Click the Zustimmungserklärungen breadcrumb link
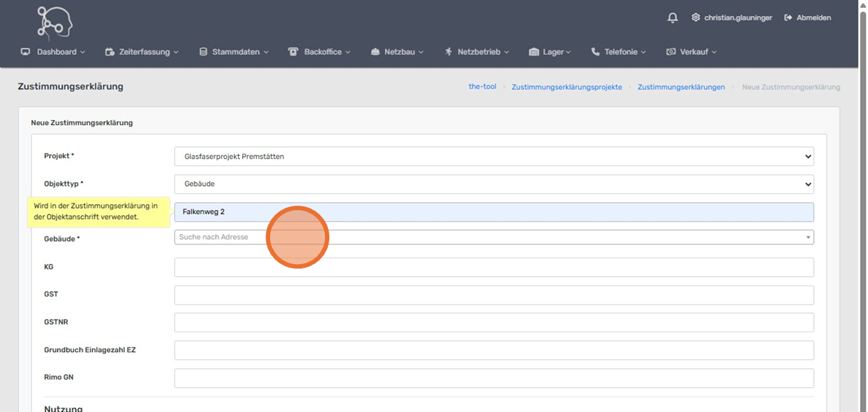 (x=681, y=87)
